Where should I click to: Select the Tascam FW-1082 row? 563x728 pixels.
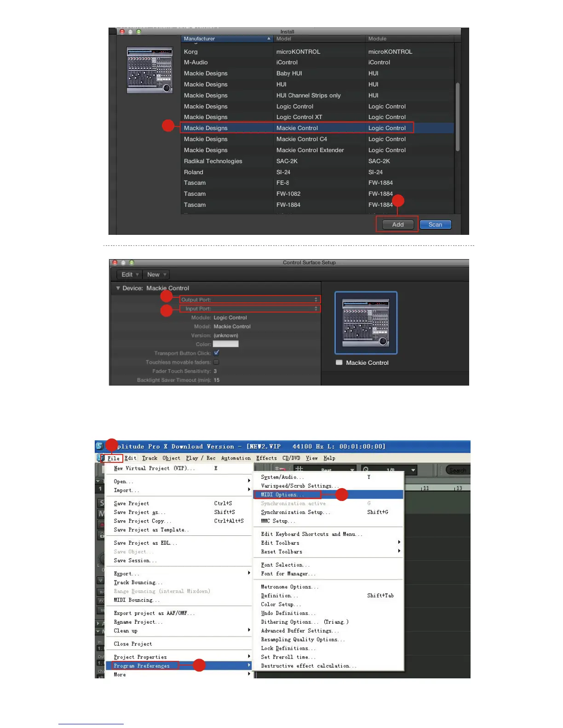coord(317,194)
